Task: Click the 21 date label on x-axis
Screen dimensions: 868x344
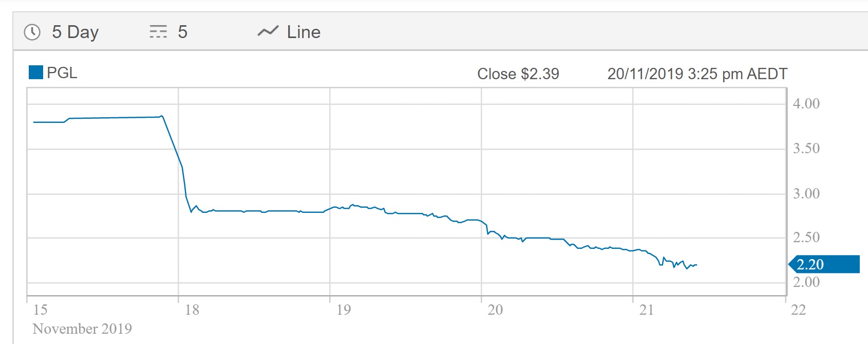Action: 647,310
